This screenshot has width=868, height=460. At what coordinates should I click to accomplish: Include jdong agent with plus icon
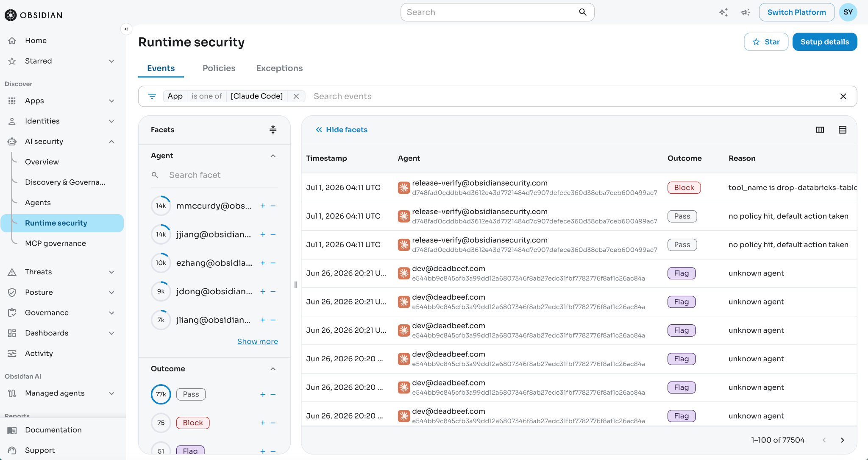[x=263, y=292]
